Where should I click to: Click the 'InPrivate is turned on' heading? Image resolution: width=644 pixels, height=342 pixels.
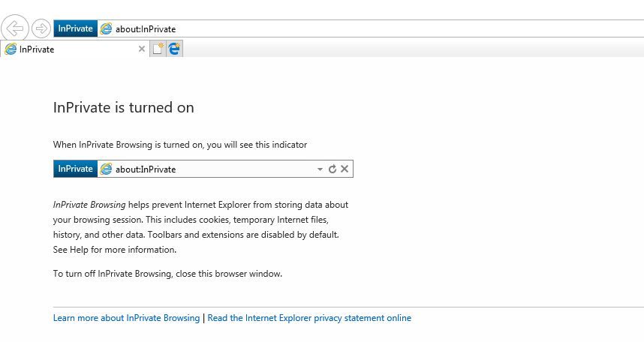coord(124,107)
